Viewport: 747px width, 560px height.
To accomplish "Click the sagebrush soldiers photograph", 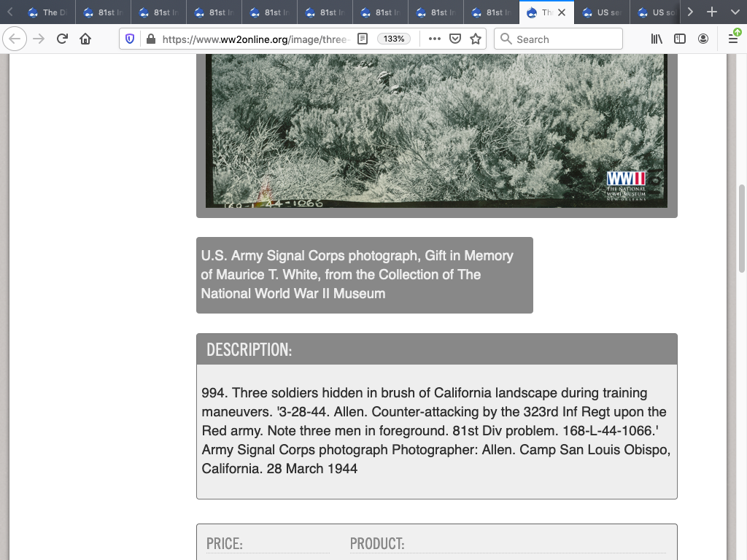I will tap(436, 124).
